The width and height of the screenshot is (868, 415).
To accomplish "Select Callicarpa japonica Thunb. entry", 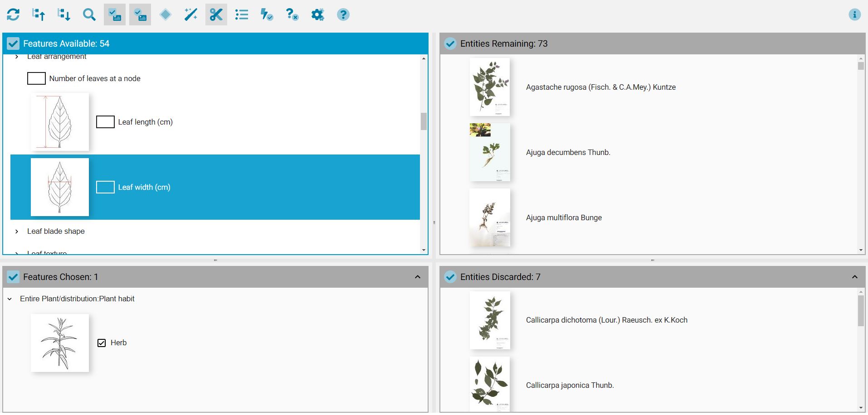I will click(570, 385).
